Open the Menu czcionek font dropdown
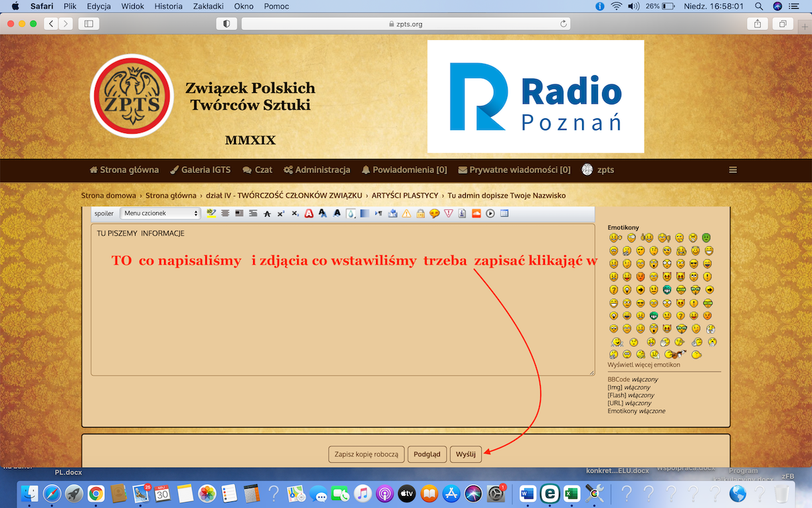Image resolution: width=812 pixels, height=508 pixels. point(159,213)
